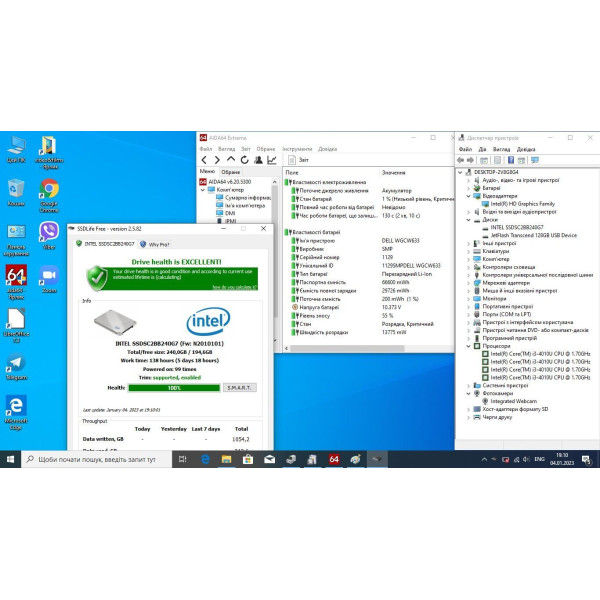
Task: Collapse Процесори node in Device Manager
Action: (468, 346)
